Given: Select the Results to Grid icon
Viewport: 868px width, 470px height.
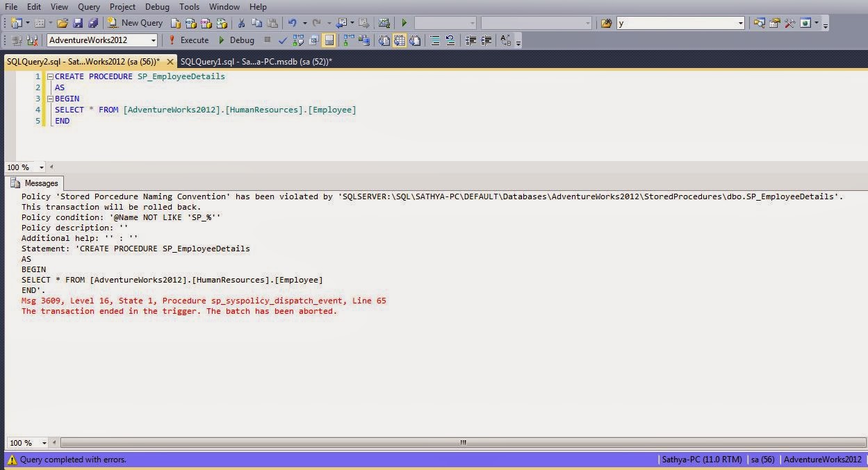Looking at the screenshot, I should pos(398,40).
